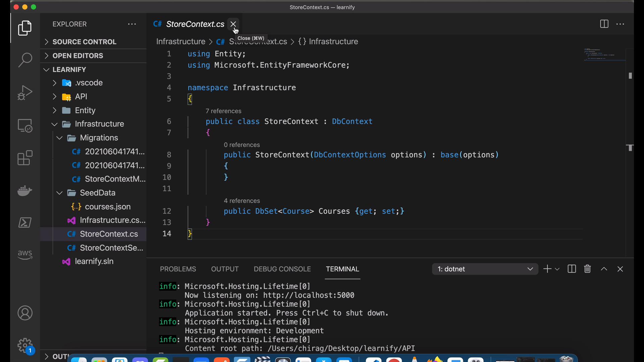Switch to the PROBLEMS tab

coord(178,269)
